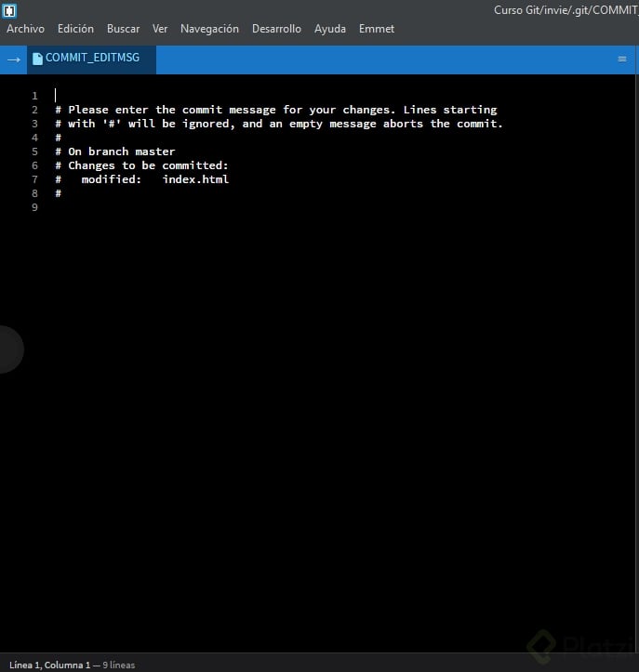Image resolution: width=639 pixels, height=672 pixels.
Task: Click line number 7 in the gutter
Action: tap(34, 179)
